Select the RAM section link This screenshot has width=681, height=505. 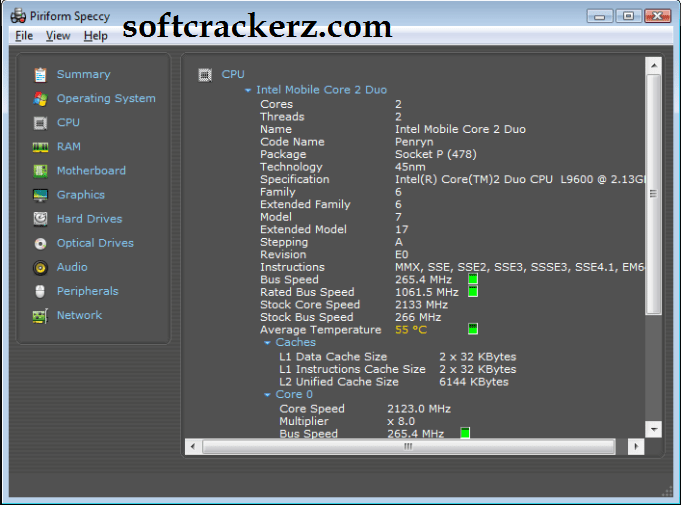point(69,147)
